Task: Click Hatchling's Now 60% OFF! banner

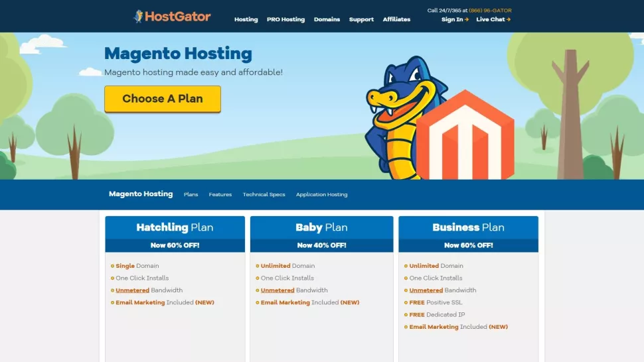Action: click(175, 245)
